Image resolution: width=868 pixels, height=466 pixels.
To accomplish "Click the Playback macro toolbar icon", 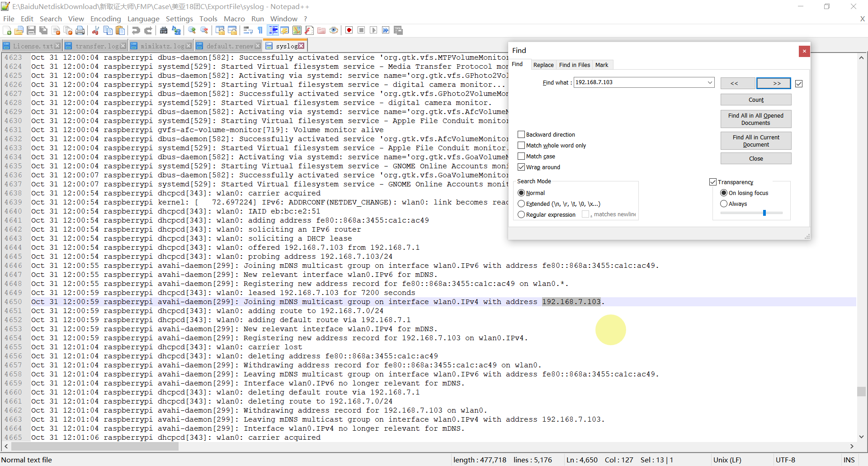I will pyautogui.click(x=373, y=30).
